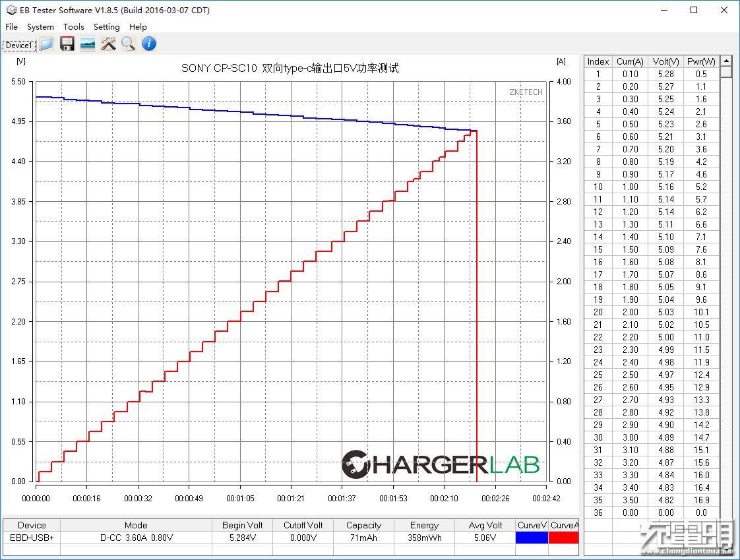The height and width of the screenshot is (560, 740).
Task: Click the EB Tester app icon in title bar
Action: pyautogui.click(x=11, y=10)
